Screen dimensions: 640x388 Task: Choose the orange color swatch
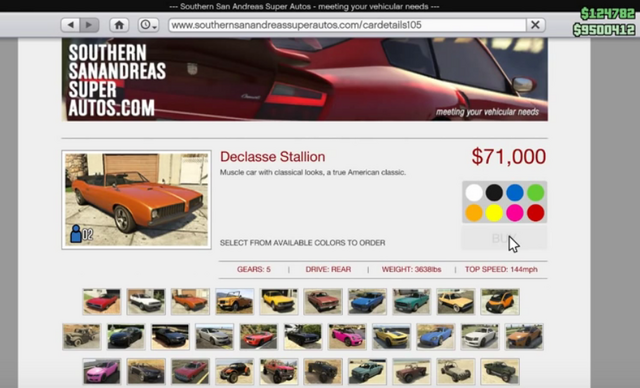click(474, 213)
